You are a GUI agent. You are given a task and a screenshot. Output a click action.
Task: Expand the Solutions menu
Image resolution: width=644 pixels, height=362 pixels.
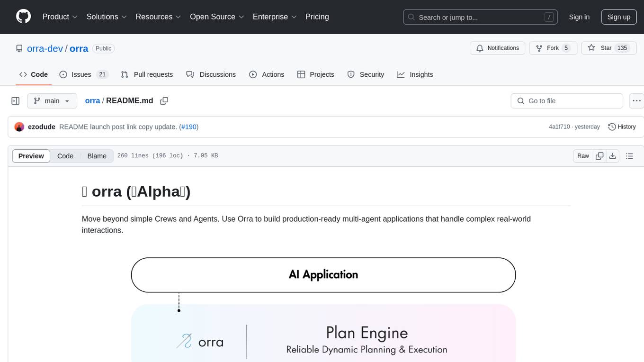tap(107, 17)
